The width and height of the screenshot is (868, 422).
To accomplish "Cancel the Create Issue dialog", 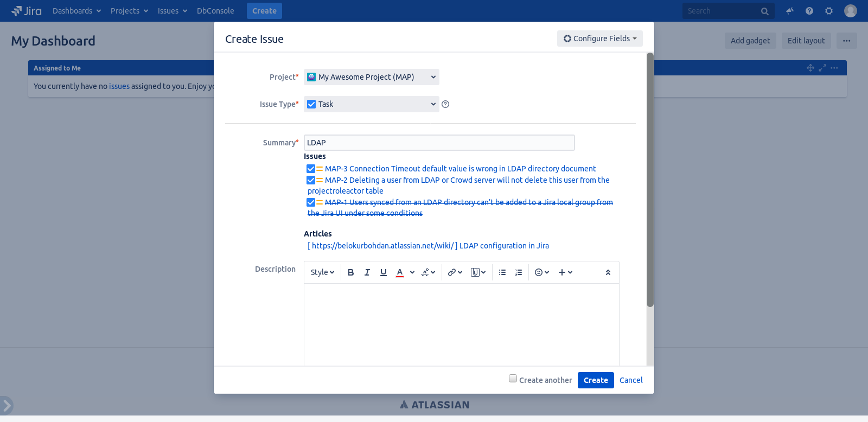I will (631, 380).
